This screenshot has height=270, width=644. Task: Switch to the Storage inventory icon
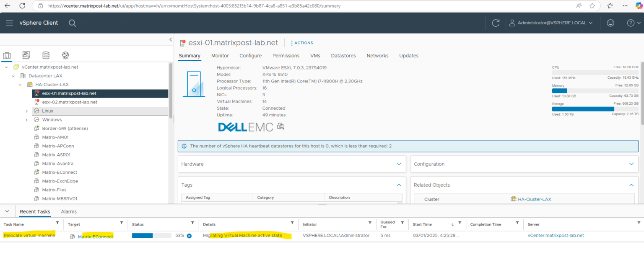coord(46,55)
